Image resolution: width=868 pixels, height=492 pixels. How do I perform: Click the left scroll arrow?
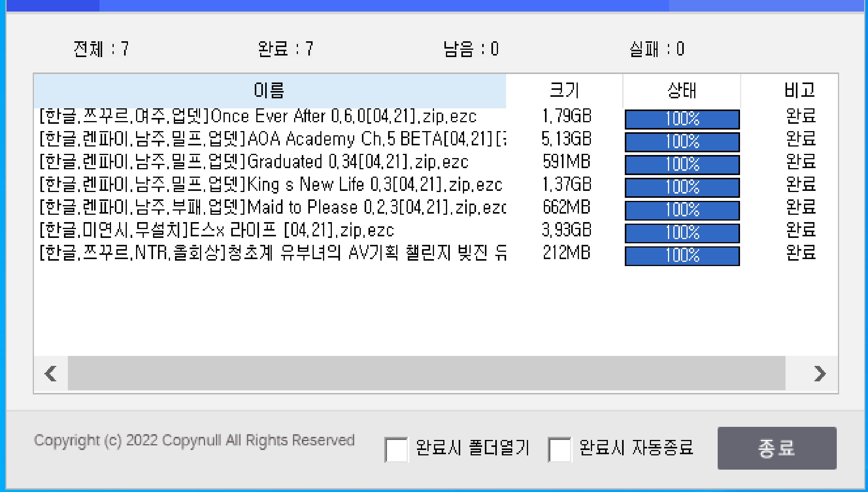pyautogui.click(x=51, y=373)
